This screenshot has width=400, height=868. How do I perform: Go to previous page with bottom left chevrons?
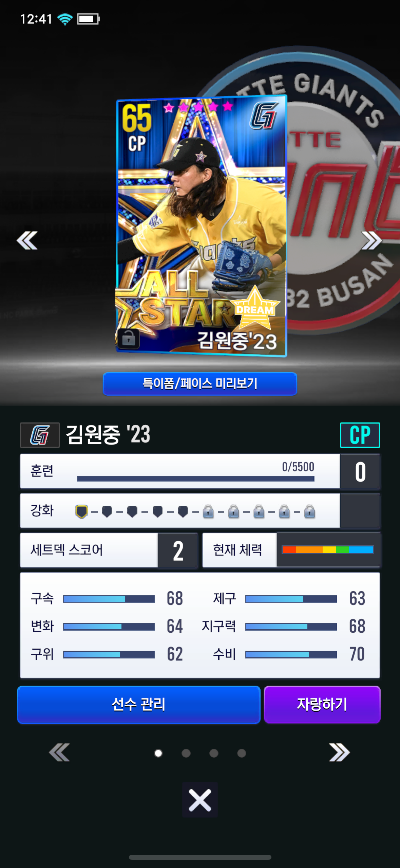[x=59, y=753]
